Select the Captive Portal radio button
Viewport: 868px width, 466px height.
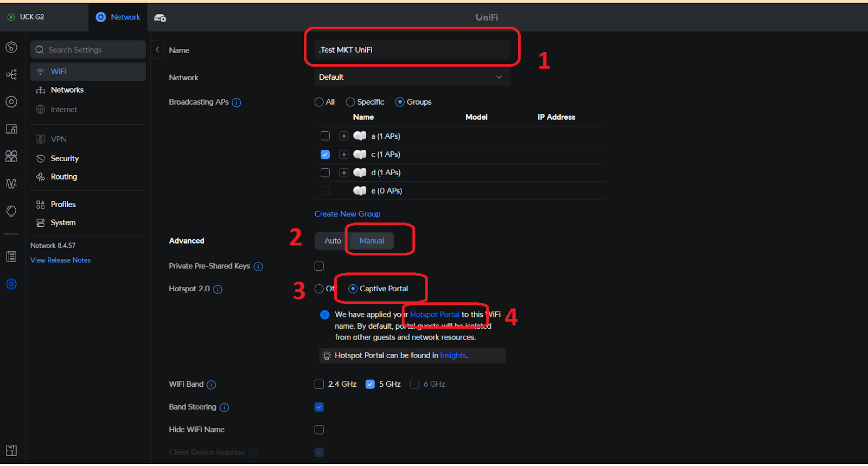[x=353, y=289]
